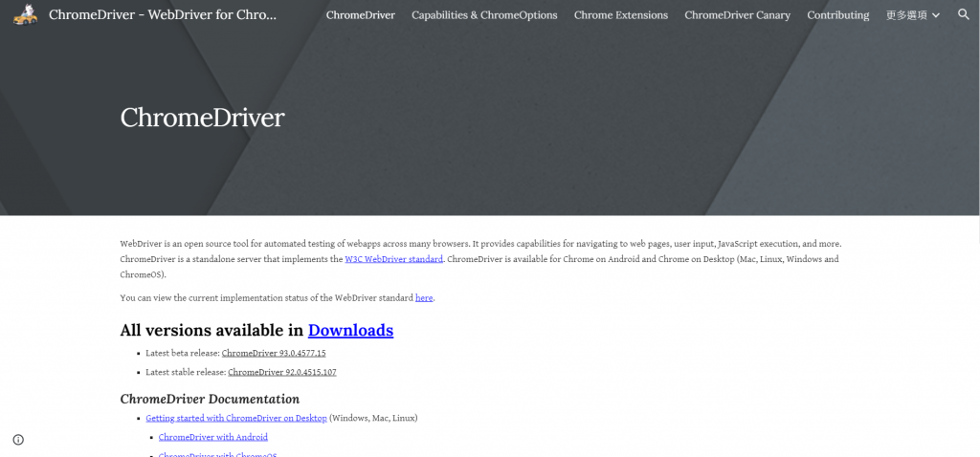The height and width of the screenshot is (457, 980).
Task: Open ChromeDriver with Android link
Action: tap(213, 437)
